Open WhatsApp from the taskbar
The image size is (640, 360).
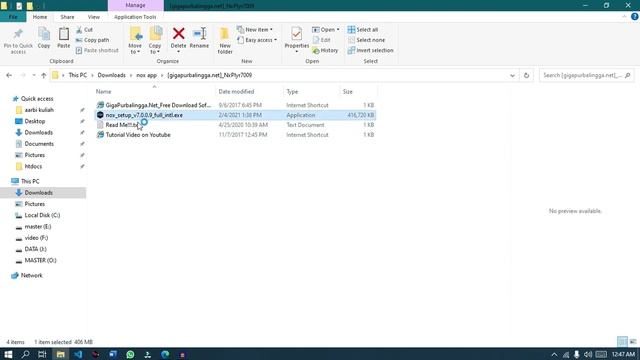(x=130, y=354)
